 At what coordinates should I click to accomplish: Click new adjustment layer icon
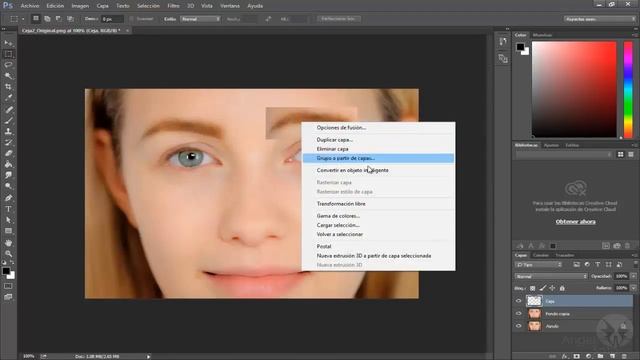click(588, 356)
